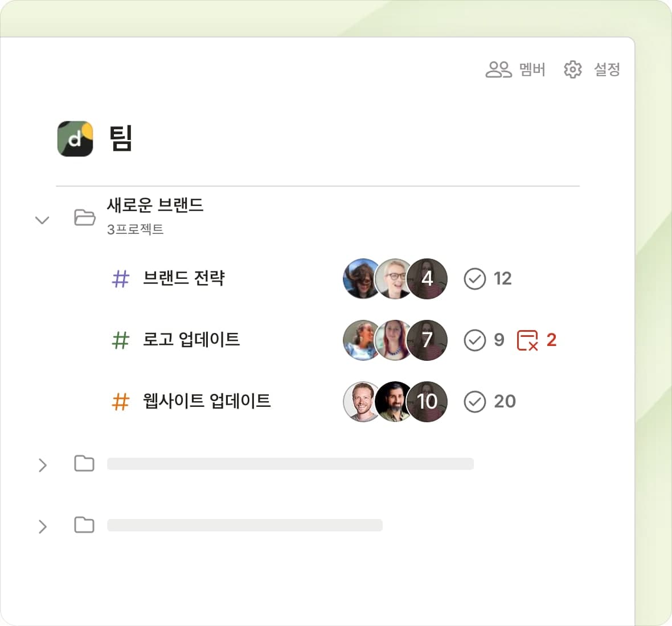Open the 멤버 members icon
Screen dimensions: 672x626
(498, 69)
